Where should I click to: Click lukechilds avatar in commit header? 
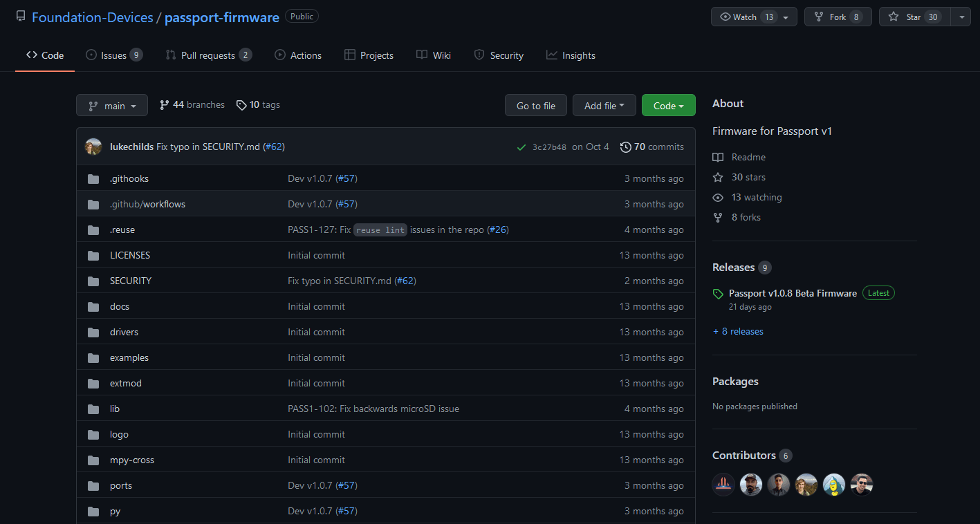pyautogui.click(x=93, y=147)
